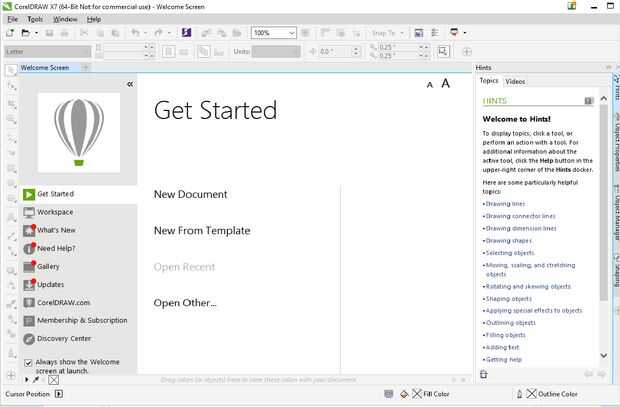Viewport: 620px width, 407px height.
Task: Open What's New sidebar item
Action: pos(78,230)
